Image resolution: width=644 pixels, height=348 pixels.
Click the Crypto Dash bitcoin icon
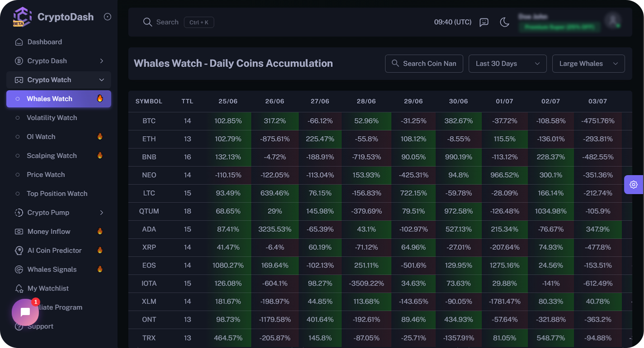pos(19,61)
